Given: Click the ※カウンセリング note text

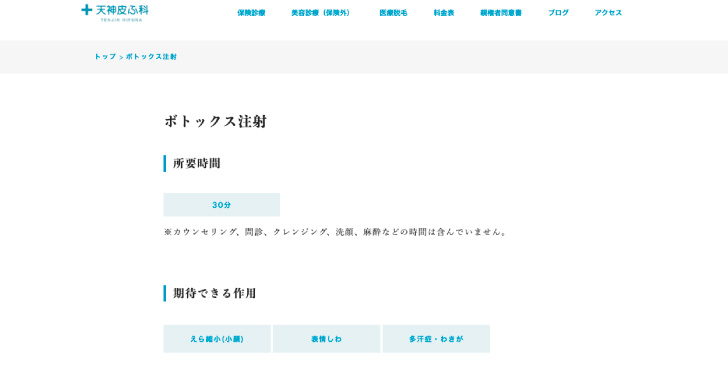Looking at the screenshot, I should tap(335, 232).
